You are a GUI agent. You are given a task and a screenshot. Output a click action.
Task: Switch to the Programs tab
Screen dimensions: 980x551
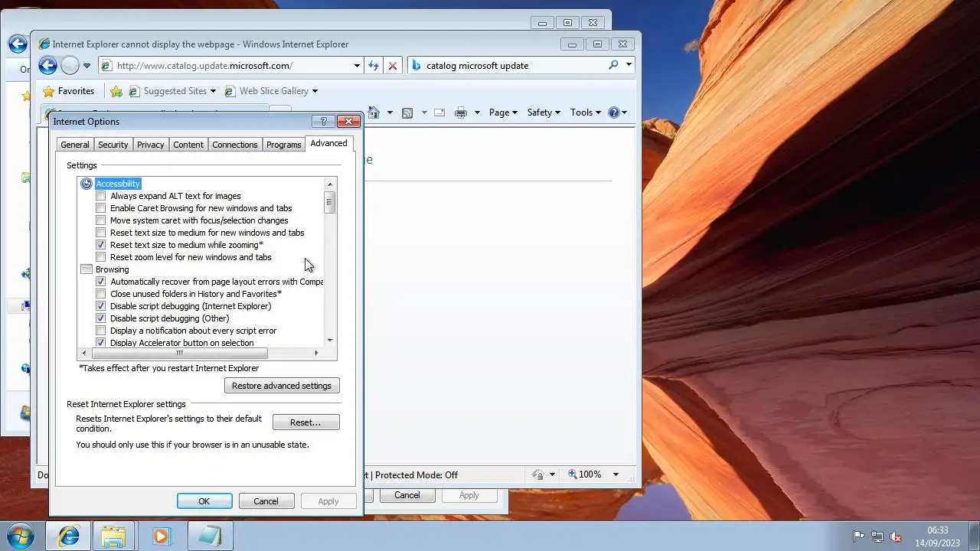(x=284, y=145)
